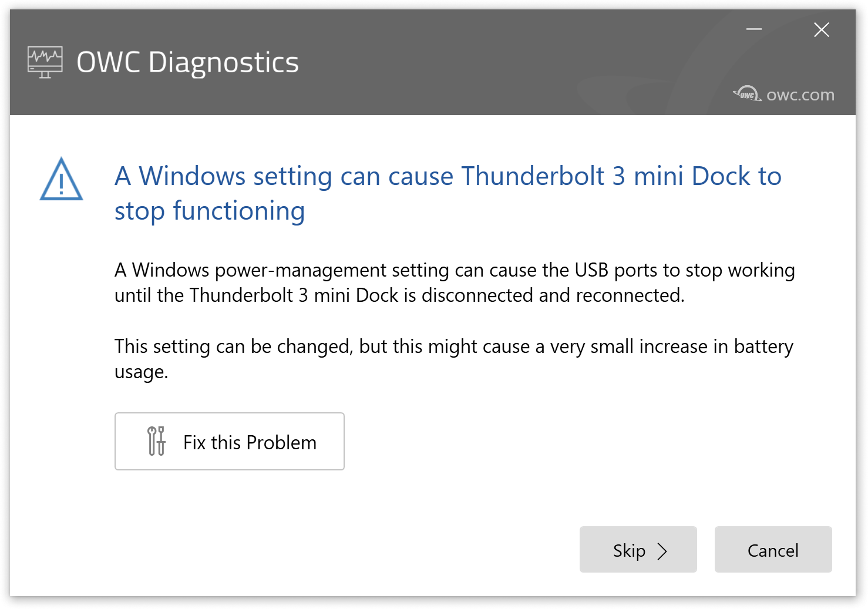Click the wrench and screwdriver icon
The width and height of the screenshot is (868, 609).
[x=156, y=441]
